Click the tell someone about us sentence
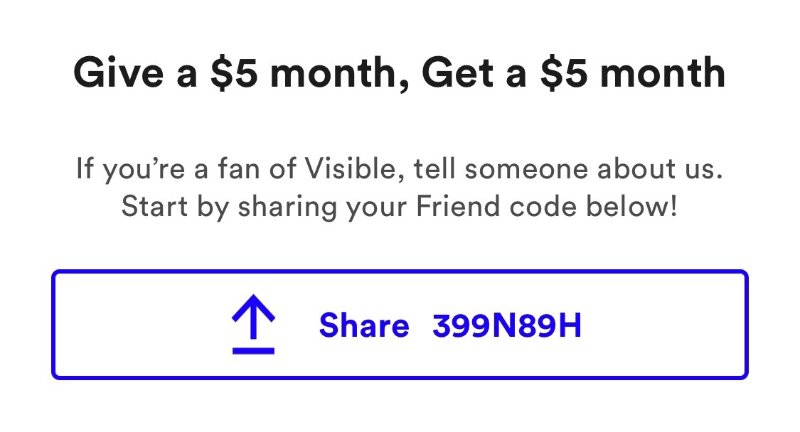 point(568,168)
